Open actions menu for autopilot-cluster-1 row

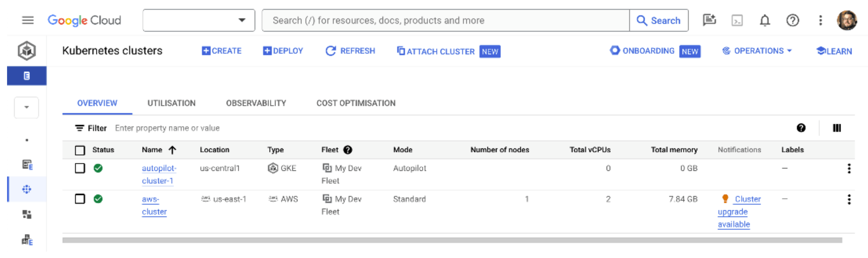click(x=849, y=168)
